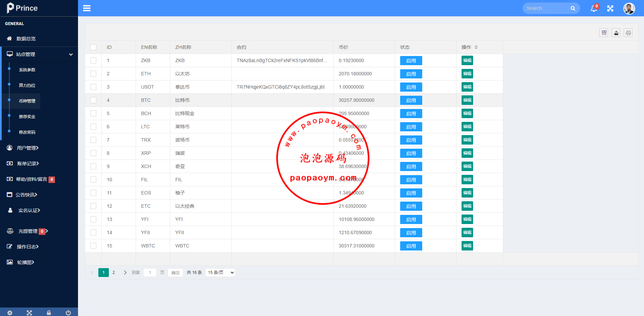
Task: Open the notification bell icon
Action: tap(594, 8)
